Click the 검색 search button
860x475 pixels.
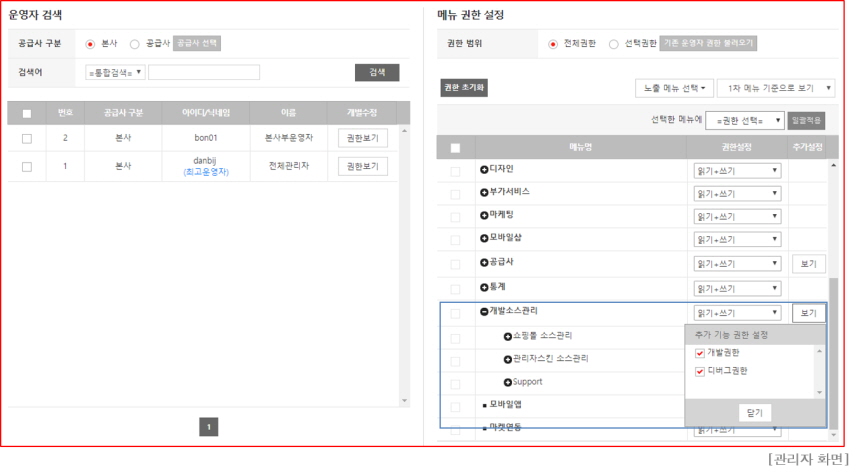[377, 72]
